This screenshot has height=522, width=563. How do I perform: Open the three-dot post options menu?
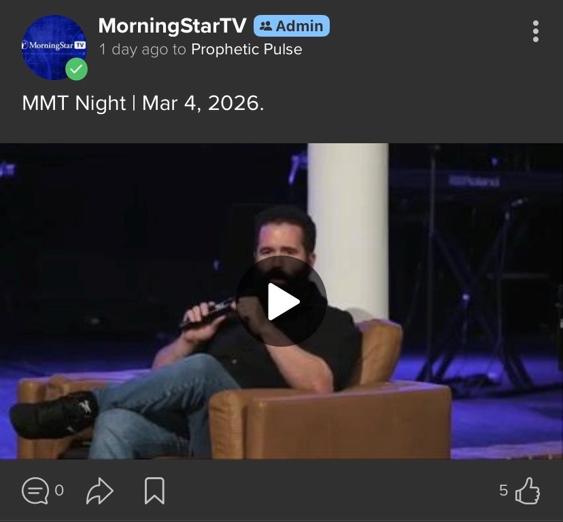coord(535,31)
